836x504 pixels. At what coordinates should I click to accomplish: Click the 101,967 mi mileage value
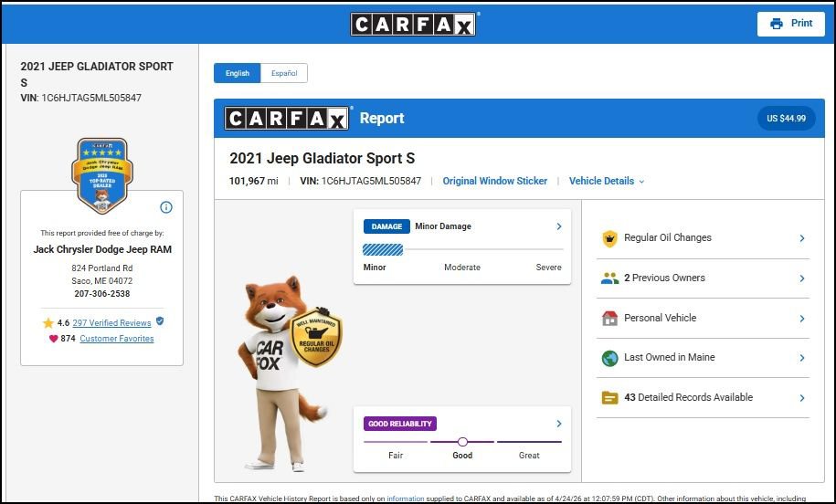253,181
